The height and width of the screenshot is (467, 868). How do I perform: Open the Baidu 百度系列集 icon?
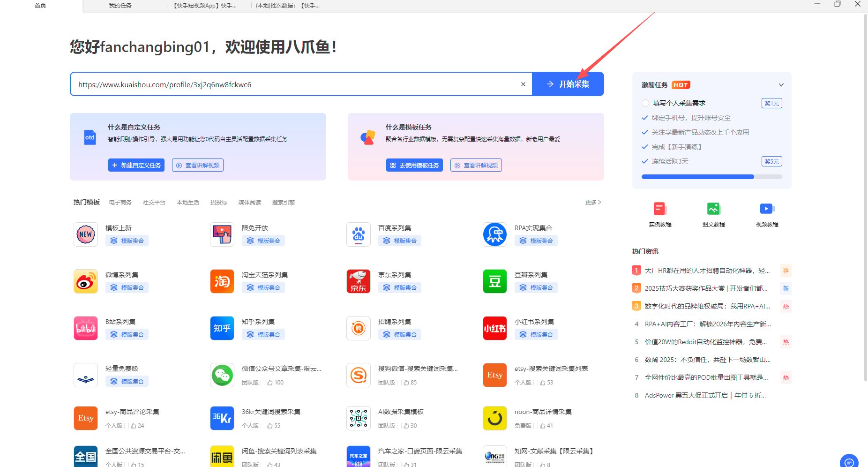coord(359,234)
